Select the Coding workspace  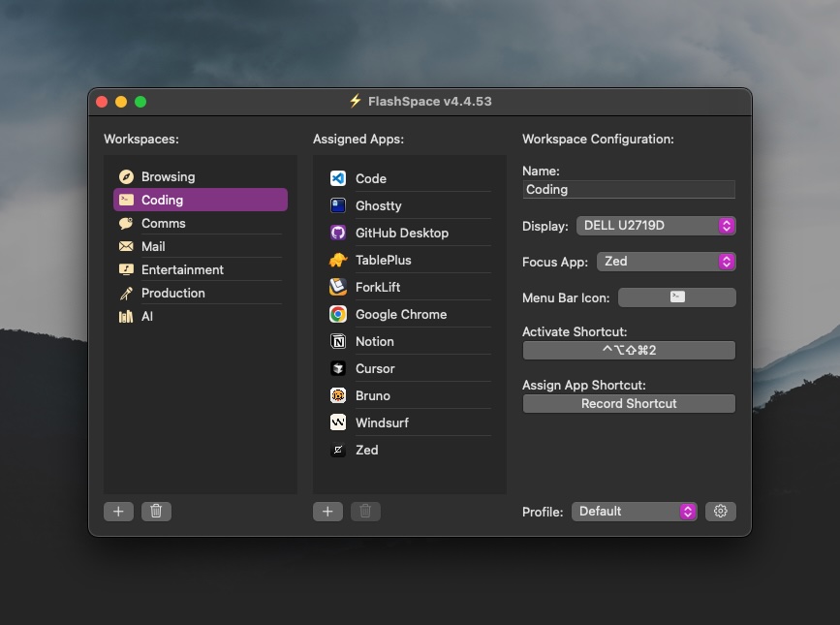pos(201,200)
